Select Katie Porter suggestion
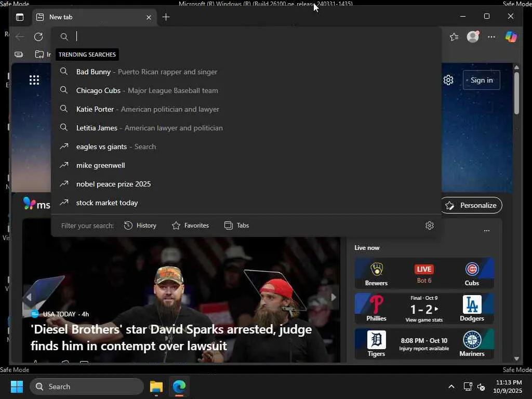Image resolution: width=532 pixels, height=399 pixels. pyautogui.click(x=246, y=109)
